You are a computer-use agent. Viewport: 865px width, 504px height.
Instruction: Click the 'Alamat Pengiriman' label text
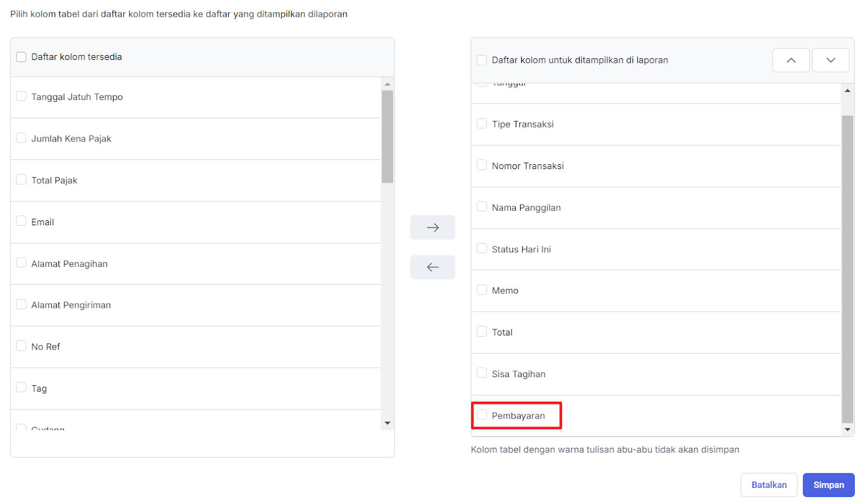coord(71,305)
